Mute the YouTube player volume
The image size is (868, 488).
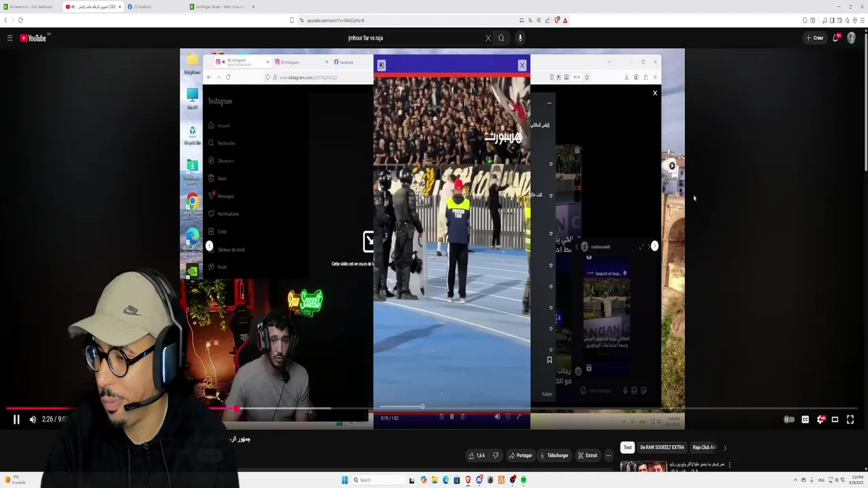[x=33, y=420]
